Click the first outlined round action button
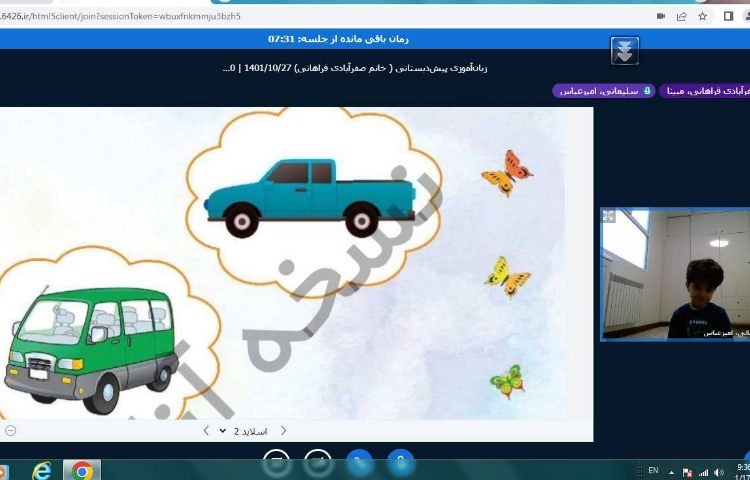This screenshot has width=750, height=480. (x=276, y=459)
